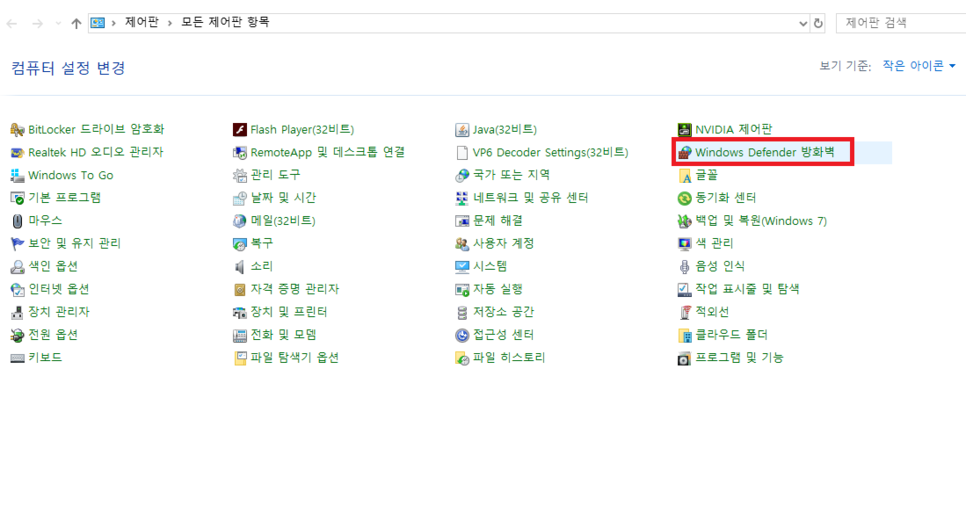Expand the address bar history dropdown
966x528 pixels.
[x=803, y=23]
